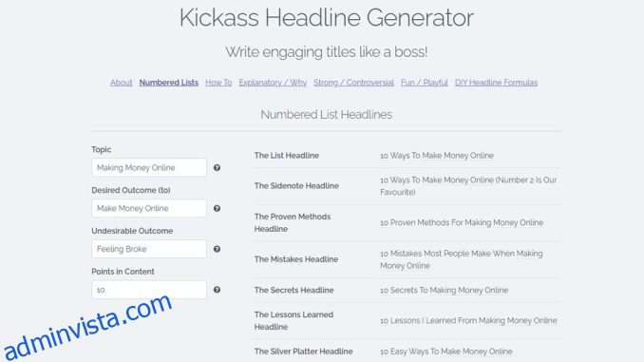Select '10 Easy Ways To Make Money Online'
This screenshot has width=644, height=362.
(446, 352)
